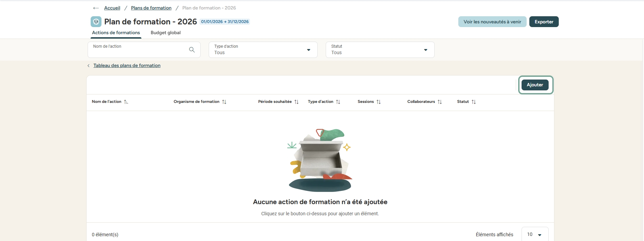This screenshot has width=644, height=241.
Task: Go to Tableau des plans de formation
Action: (127, 66)
